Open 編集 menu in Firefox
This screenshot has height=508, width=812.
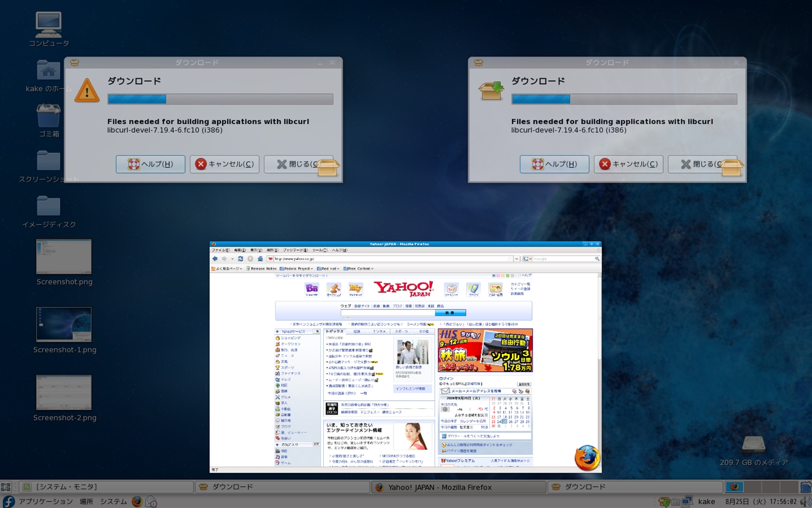point(240,250)
